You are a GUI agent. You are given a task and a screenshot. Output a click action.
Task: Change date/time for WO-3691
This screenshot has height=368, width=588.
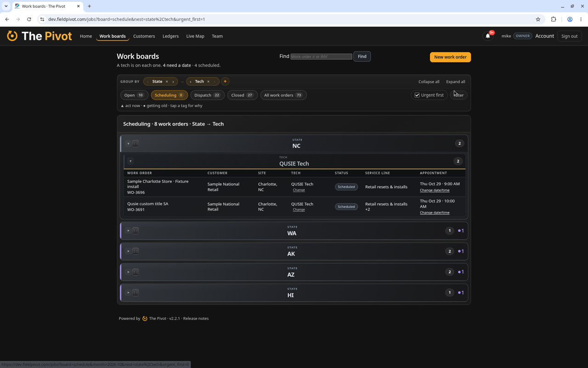point(435,213)
